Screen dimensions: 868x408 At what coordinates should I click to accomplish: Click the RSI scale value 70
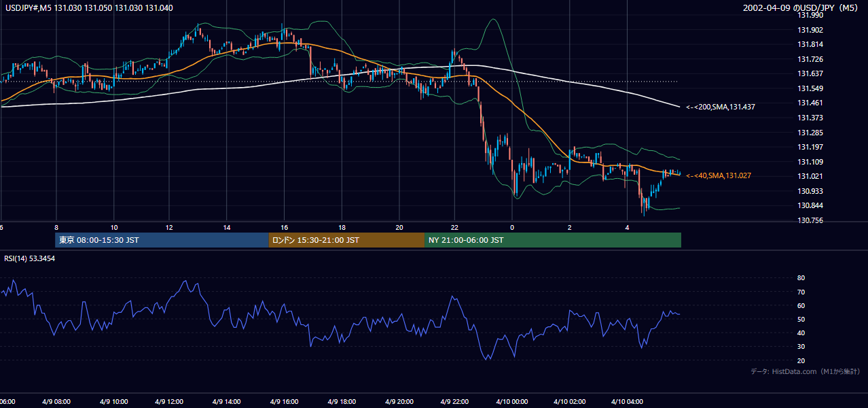pos(801,292)
